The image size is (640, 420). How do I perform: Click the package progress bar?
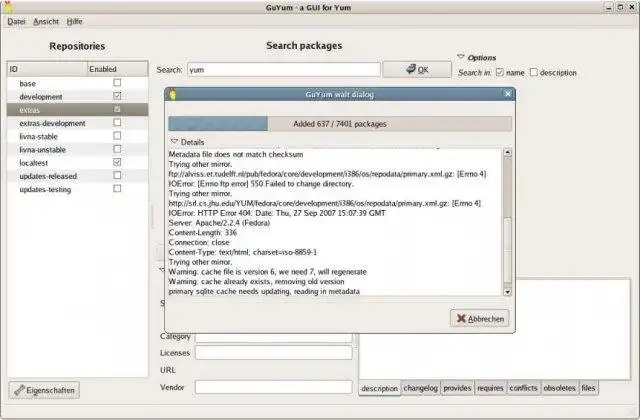(340, 124)
